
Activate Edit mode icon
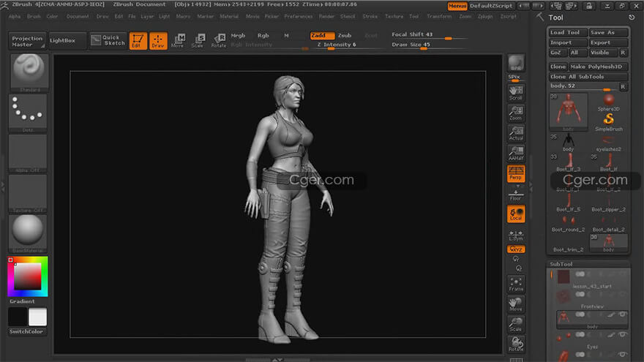tap(138, 41)
